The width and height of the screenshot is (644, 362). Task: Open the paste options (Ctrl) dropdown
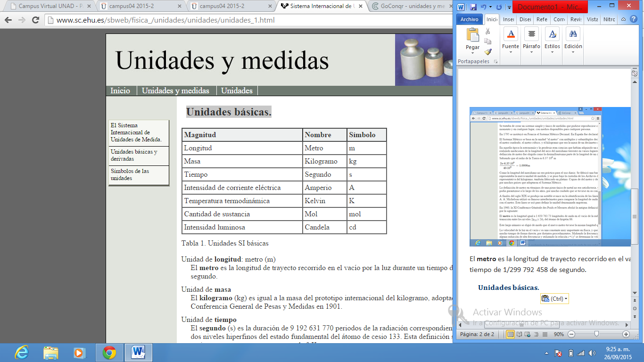pyautogui.click(x=554, y=298)
